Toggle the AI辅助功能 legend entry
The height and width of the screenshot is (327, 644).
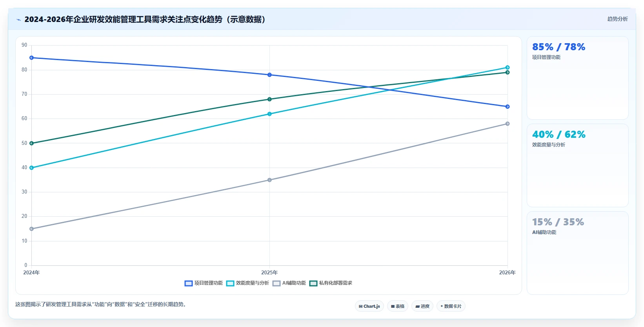click(289, 283)
